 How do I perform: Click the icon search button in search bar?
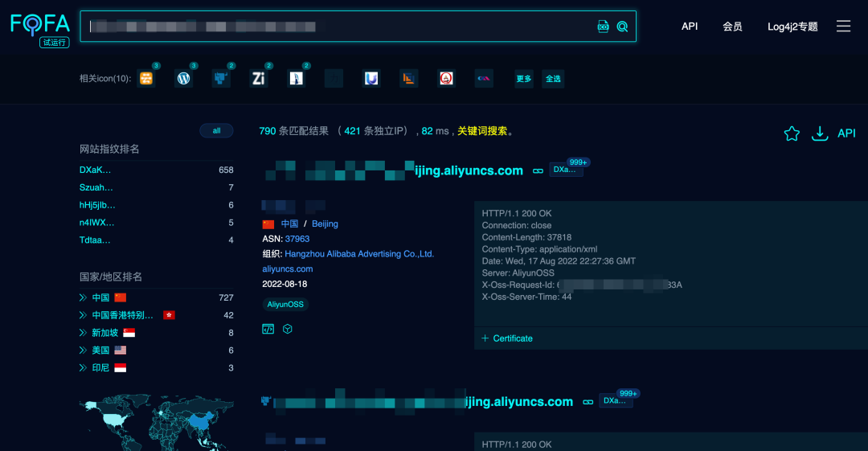[603, 27]
